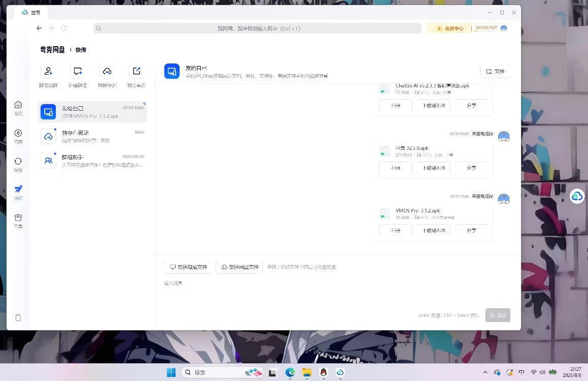Click send cloud drive file button
Image resolution: width=588 pixels, height=381 pixels.
coord(239,267)
